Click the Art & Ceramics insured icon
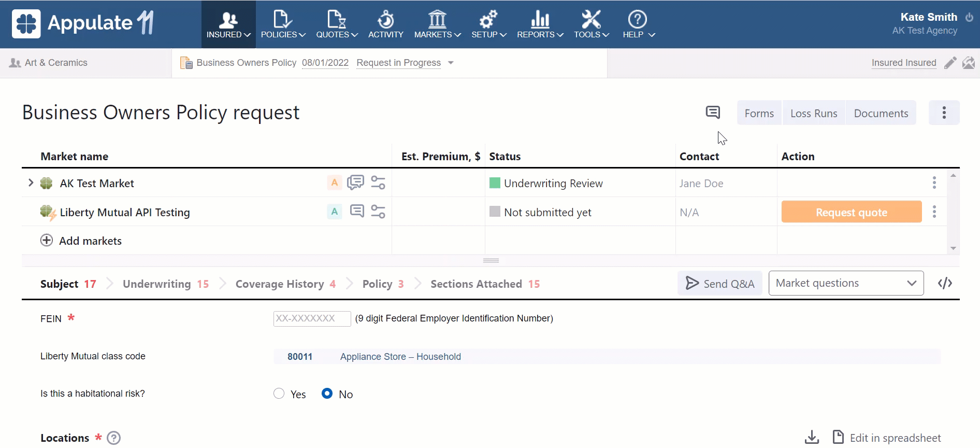 15,63
